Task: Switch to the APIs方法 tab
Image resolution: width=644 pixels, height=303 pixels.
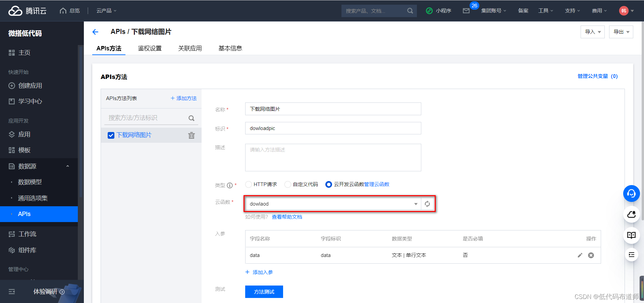Action: coord(109,48)
